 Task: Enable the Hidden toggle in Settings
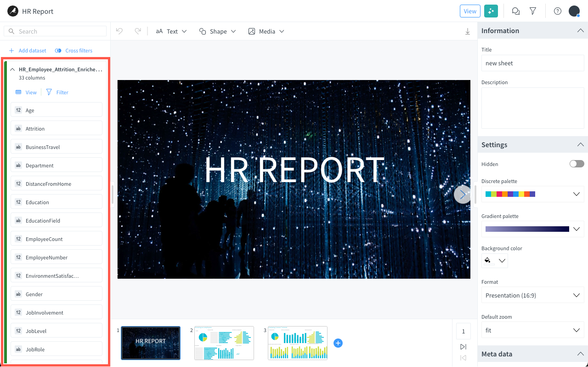pos(577,163)
